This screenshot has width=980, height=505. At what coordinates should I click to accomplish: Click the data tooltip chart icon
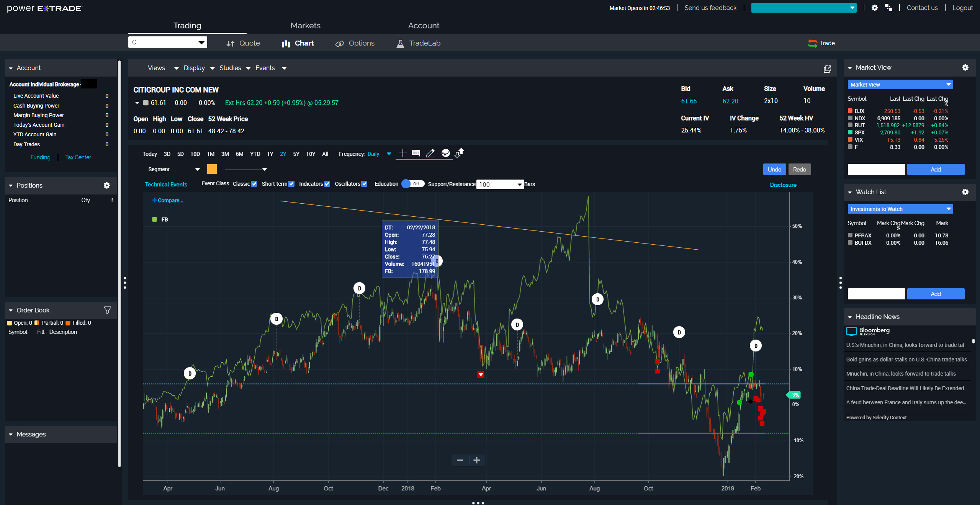click(416, 154)
